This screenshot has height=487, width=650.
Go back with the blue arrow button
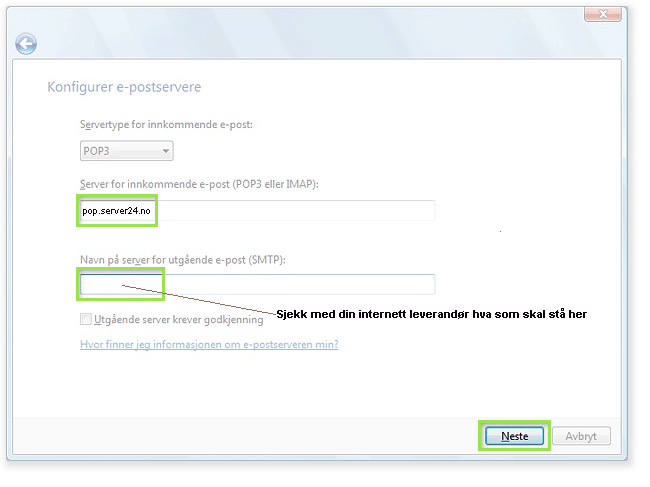click(x=26, y=44)
